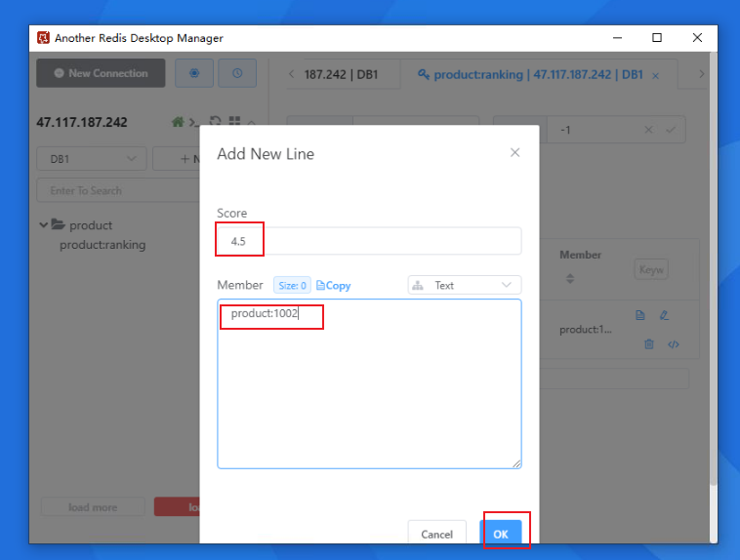
Task: Focus the Enter To Search field
Action: point(119,190)
